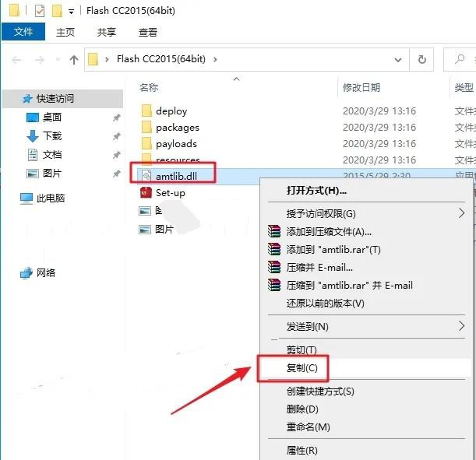Choose 压缩并 E-mail... menu entry
Screen dimensions: 476x460
pos(319,268)
